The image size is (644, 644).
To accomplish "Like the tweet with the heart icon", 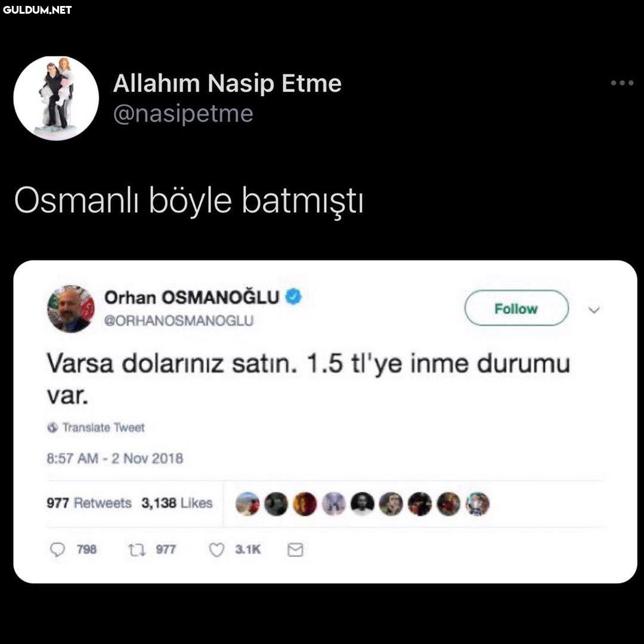I will (x=216, y=550).
